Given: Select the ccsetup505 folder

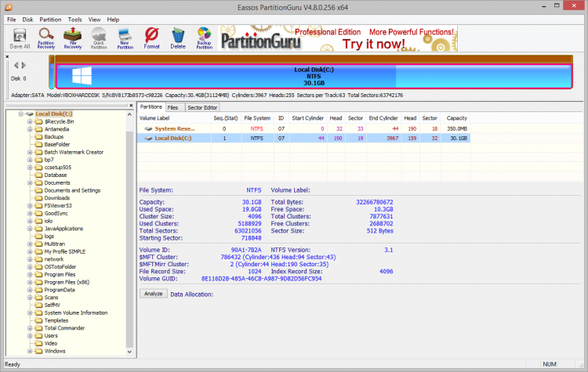Looking at the screenshot, I should click(58, 168).
